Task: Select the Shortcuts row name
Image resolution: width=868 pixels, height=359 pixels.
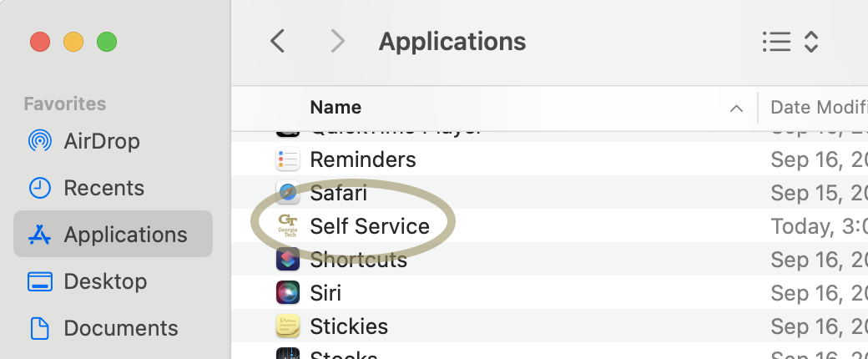Action: click(x=358, y=260)
